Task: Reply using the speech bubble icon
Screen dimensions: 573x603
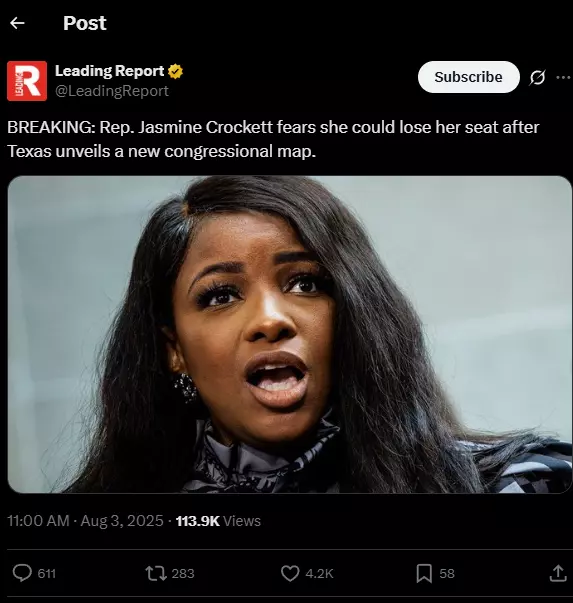Action: pos(22,573)
